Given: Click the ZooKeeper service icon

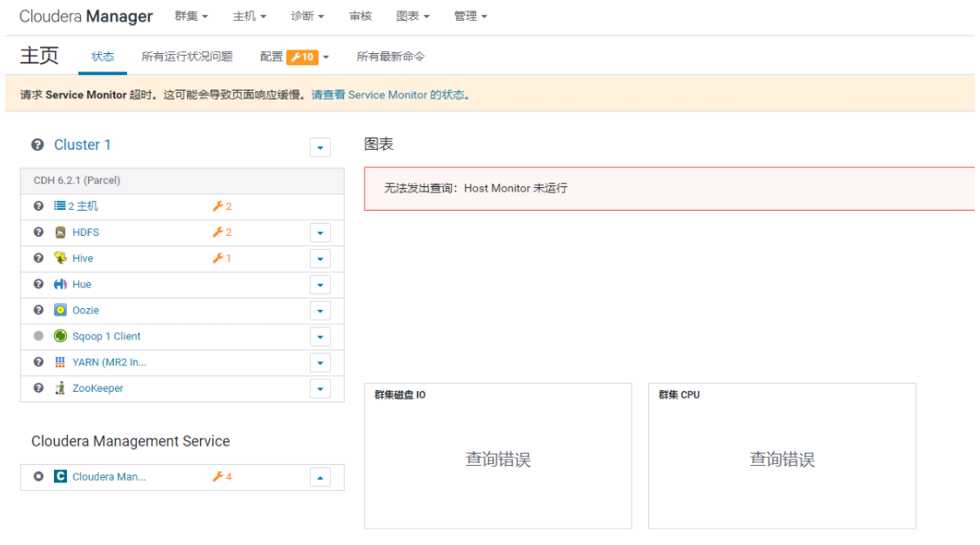Looking at the screenshot, I should (x=60, y=388).
